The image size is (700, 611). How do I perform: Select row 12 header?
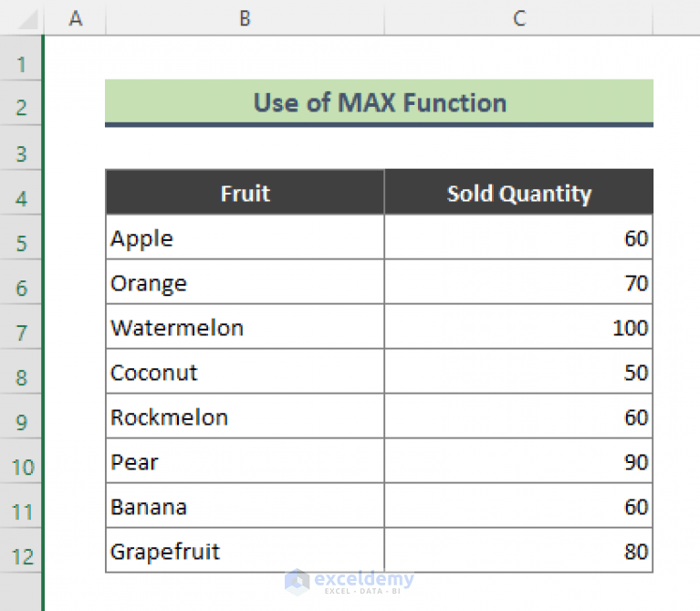21,550
